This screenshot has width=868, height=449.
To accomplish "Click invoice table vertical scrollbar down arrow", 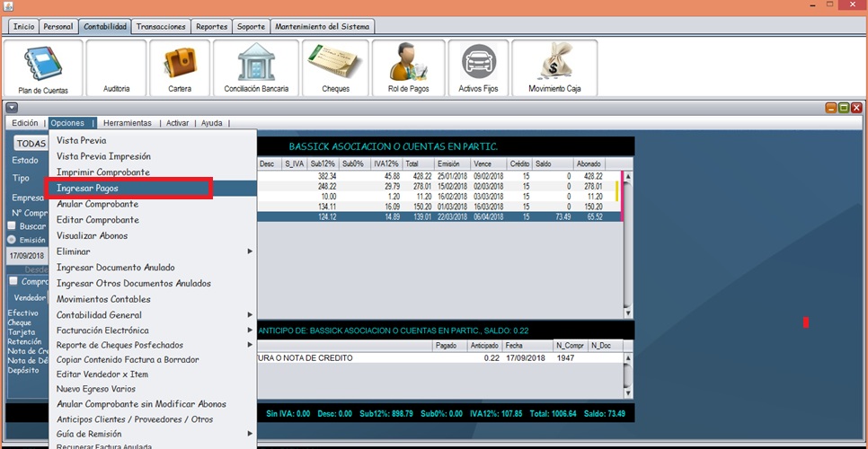I will point(627,313).
